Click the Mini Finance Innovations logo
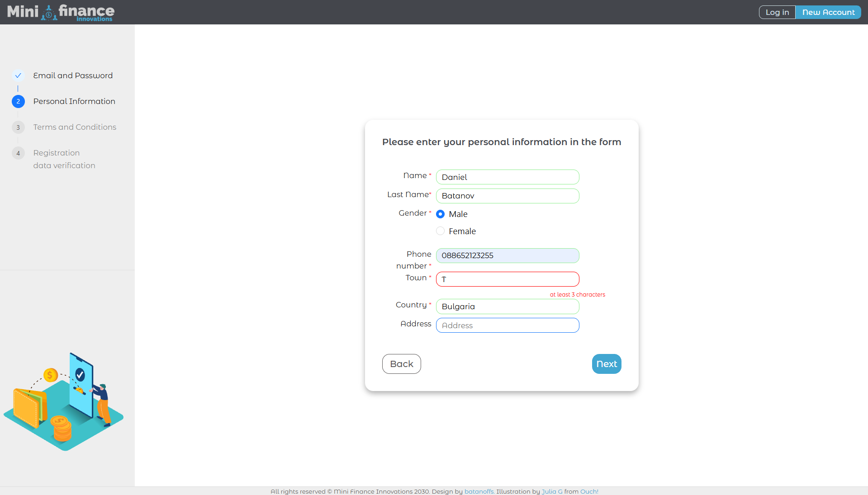 [x=60, y=12]
